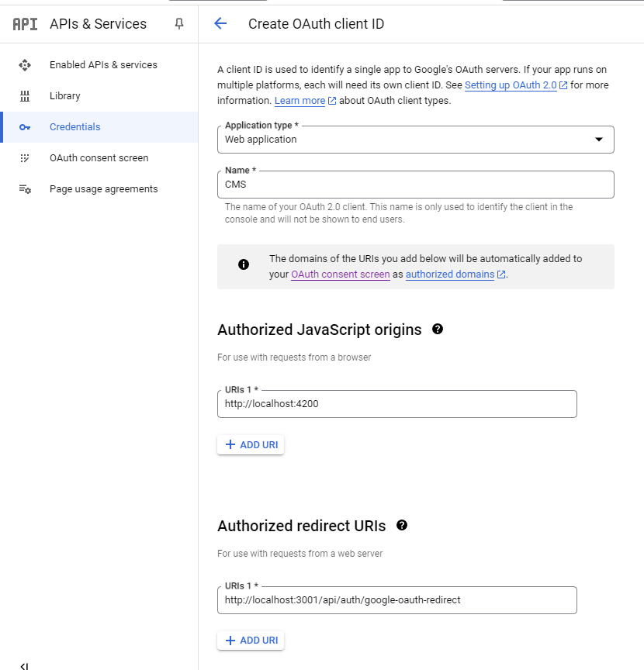644x670 pixels.
Task: Add URI under Authorized redirect URIs
Action: point(251,641)
